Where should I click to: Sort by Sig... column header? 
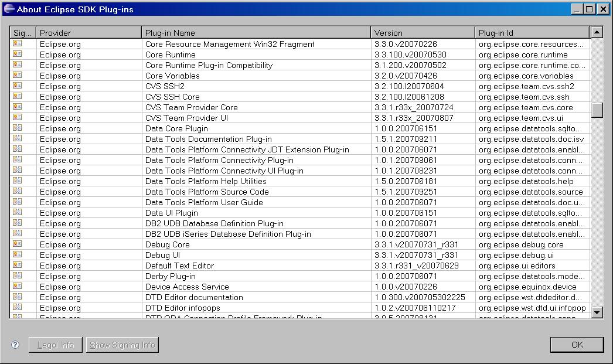(23, 33)
